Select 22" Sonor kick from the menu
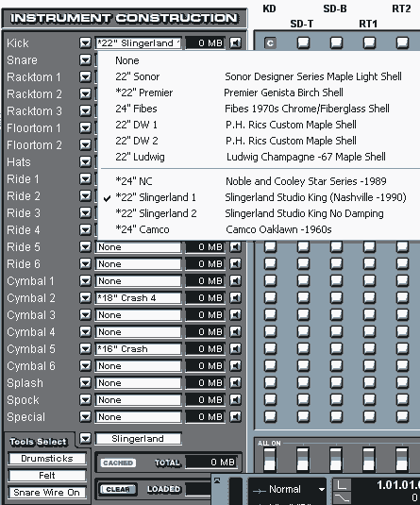The image size is (420, 505). (x=259, y=76)
